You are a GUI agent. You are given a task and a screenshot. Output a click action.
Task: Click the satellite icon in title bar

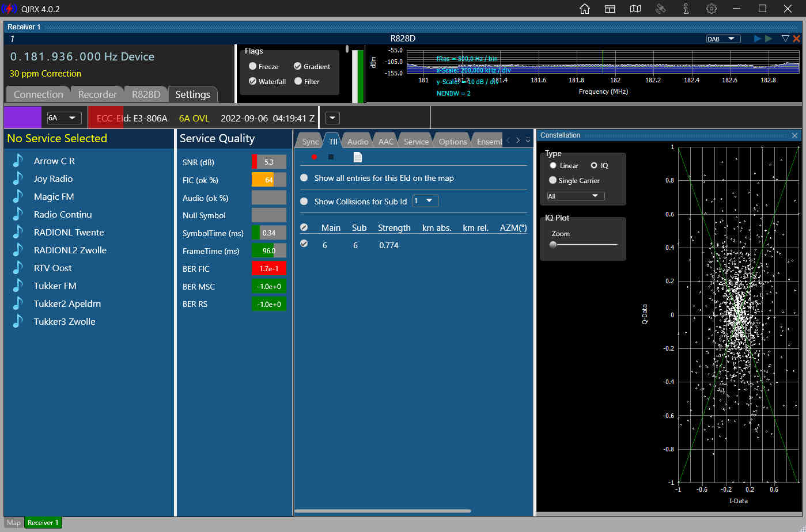click(661, 9)
